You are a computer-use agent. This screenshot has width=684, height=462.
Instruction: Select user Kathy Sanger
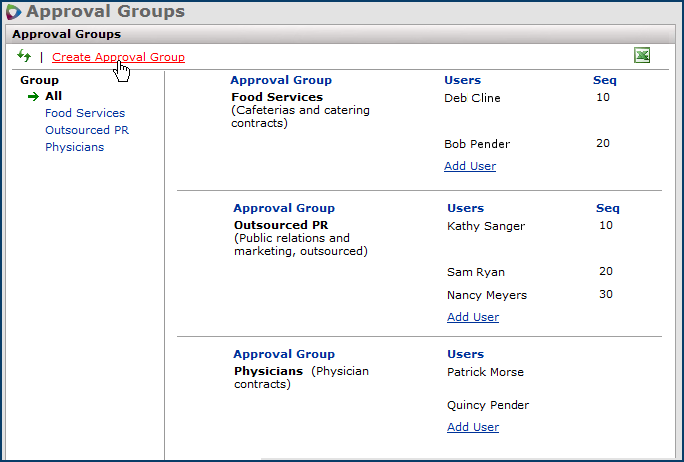tap(486, 226)
